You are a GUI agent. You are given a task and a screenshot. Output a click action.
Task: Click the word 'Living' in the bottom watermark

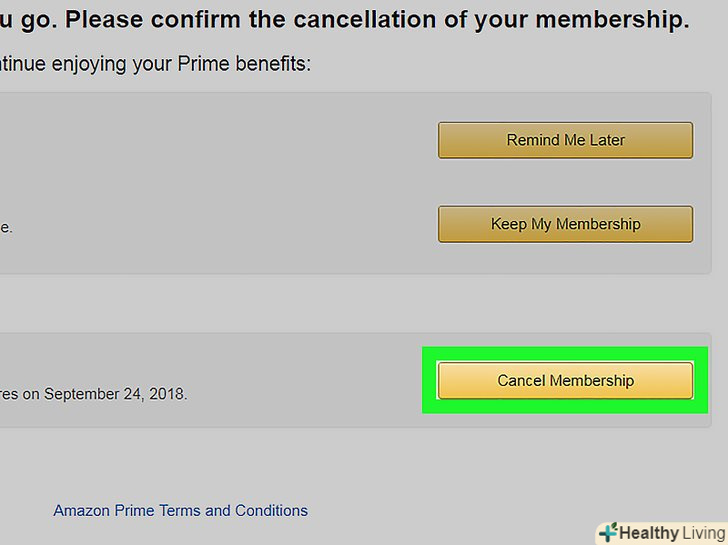point(698,533)
